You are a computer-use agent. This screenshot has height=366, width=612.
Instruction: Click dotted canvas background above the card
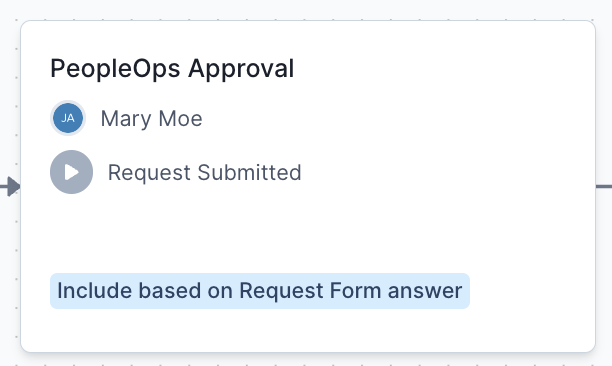tap(306, 9)
